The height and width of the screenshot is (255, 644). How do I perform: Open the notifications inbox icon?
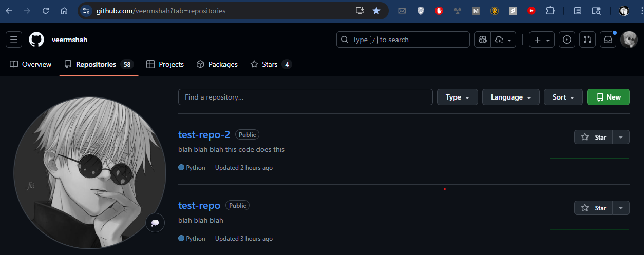(x=608, y=40)
